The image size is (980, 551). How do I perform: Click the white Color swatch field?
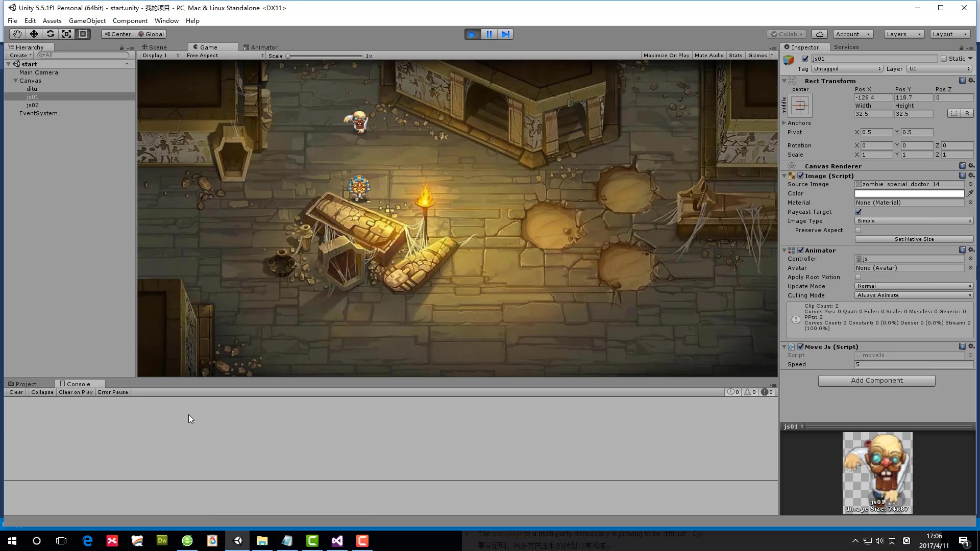(x=909, y=193)
